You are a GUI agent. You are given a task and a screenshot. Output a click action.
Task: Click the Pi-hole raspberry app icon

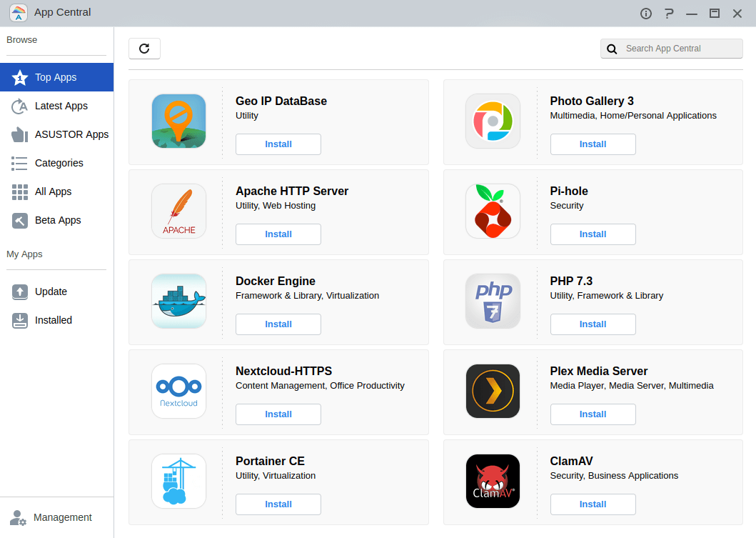click(x=493, y=211)
